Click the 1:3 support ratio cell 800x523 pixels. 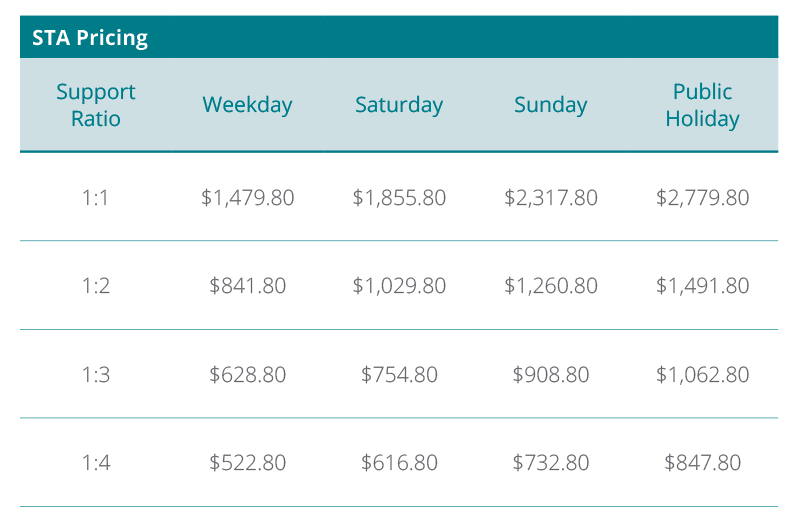point(96,375)
